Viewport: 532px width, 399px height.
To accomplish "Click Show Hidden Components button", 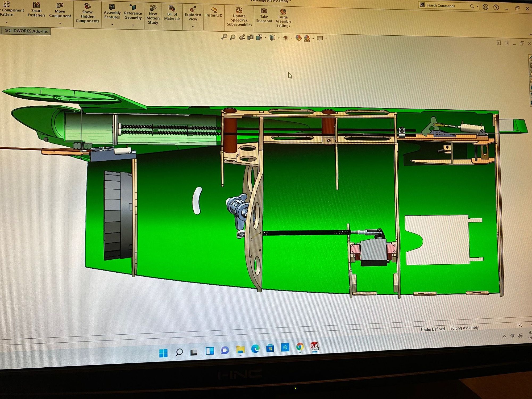I will (87, 13).
